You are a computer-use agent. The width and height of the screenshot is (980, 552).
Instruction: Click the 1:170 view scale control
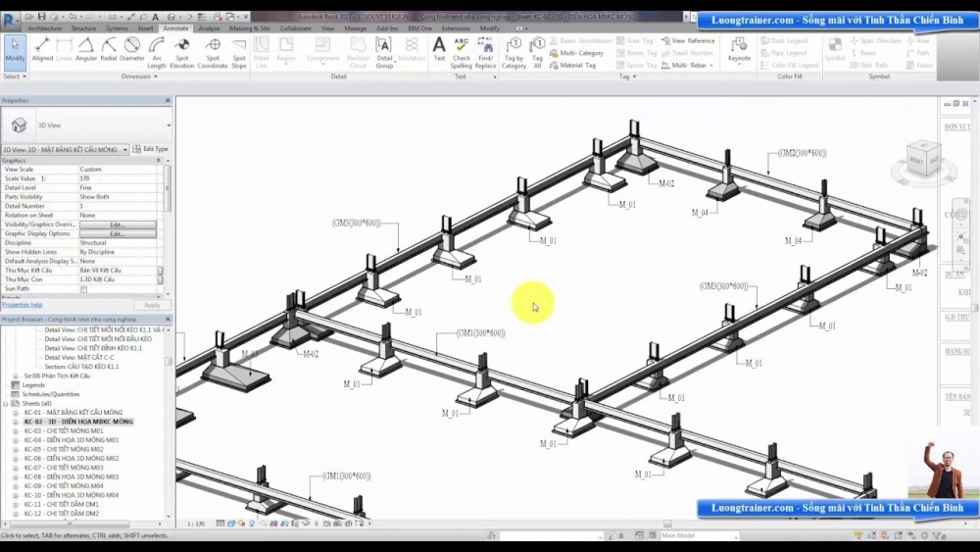click(x=196, y=524)
